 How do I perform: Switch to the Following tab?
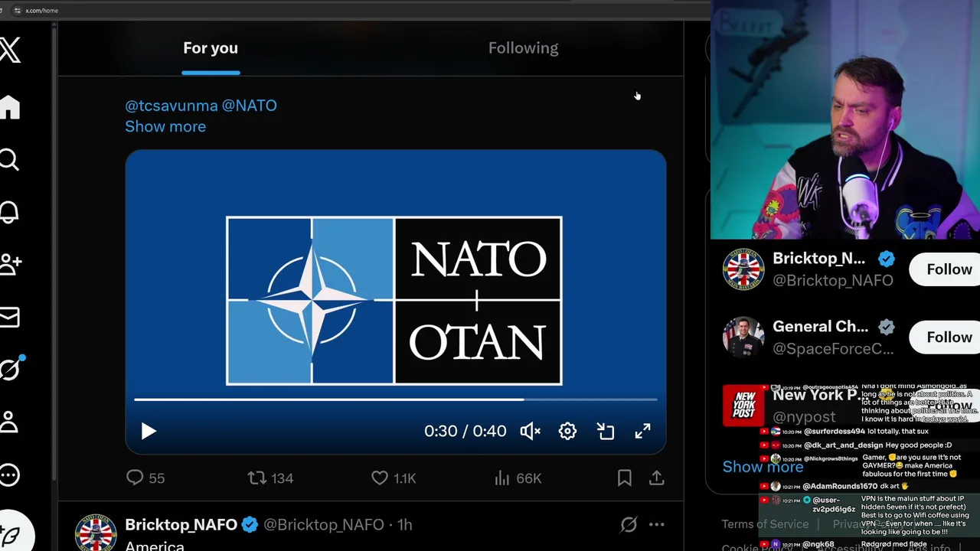[523, 48]
